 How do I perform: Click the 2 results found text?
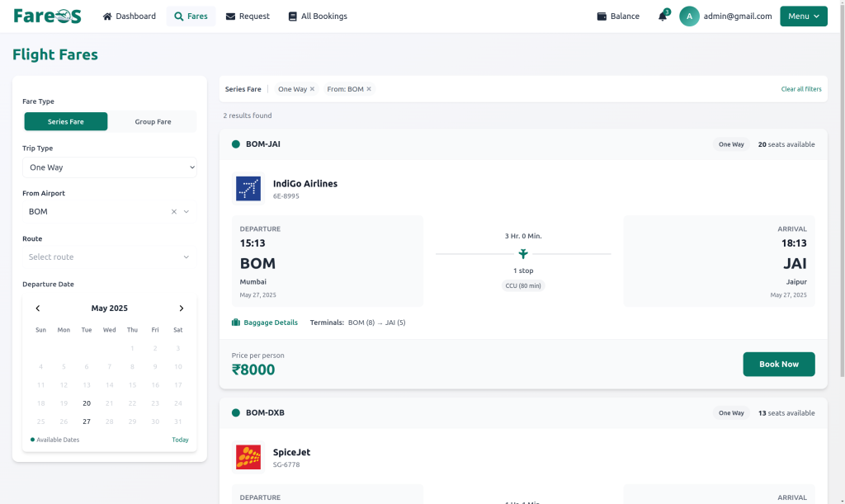(x=248, y=115)
